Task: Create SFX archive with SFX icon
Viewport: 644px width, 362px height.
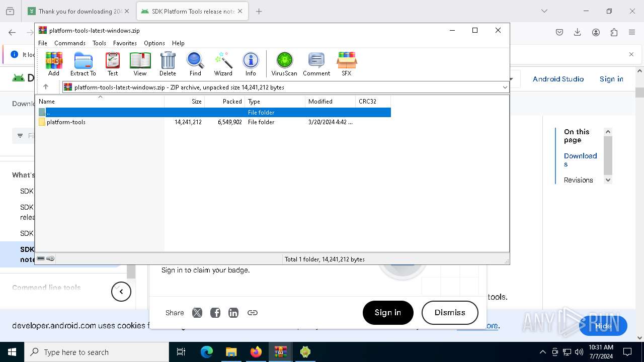Action: (x=347, y=64)
